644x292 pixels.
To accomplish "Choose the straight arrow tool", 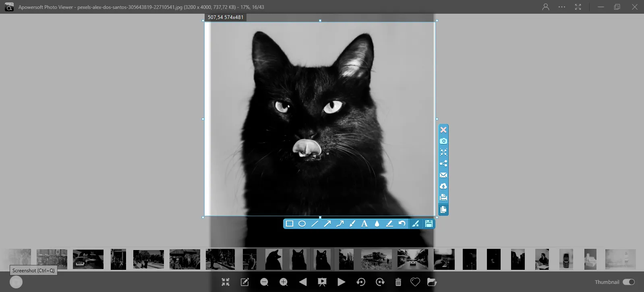I will point(327,223).
